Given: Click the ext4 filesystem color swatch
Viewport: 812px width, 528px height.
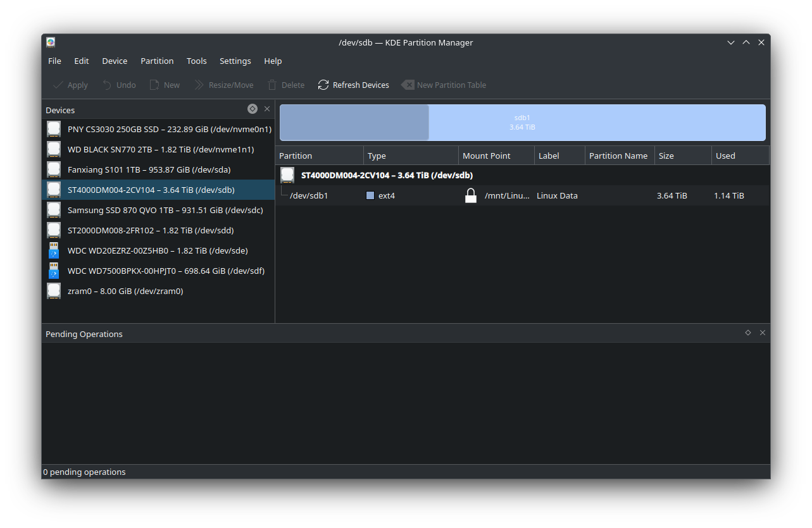Looking at the screenshot, I should [370, 196].
